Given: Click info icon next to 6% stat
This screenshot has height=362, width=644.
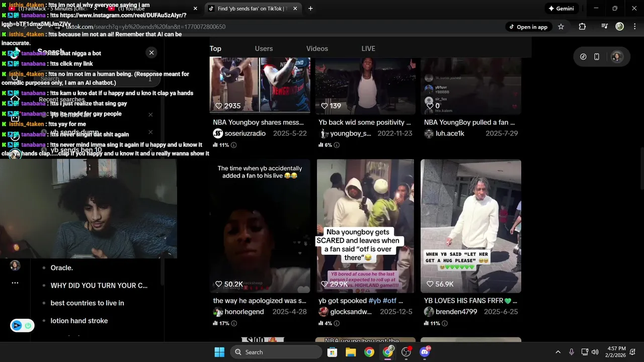Looking at the screenshot, I should [x=337, y=145].
